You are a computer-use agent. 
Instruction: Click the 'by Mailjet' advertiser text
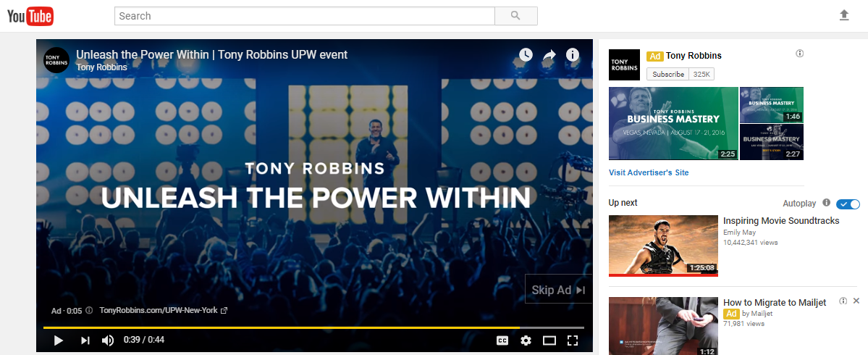point(757,314)
